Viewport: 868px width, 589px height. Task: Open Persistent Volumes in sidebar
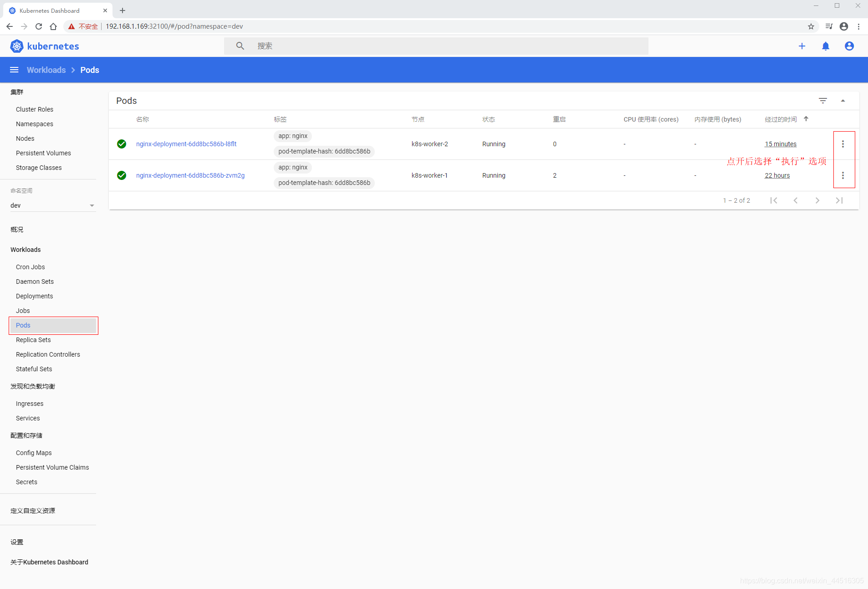point(43,153)
